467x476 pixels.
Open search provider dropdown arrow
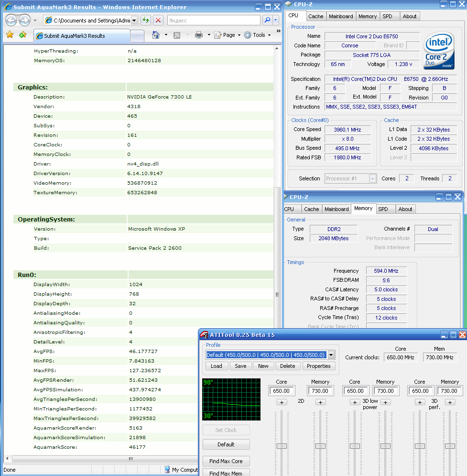pyautogui.click(x=276, y=20)
